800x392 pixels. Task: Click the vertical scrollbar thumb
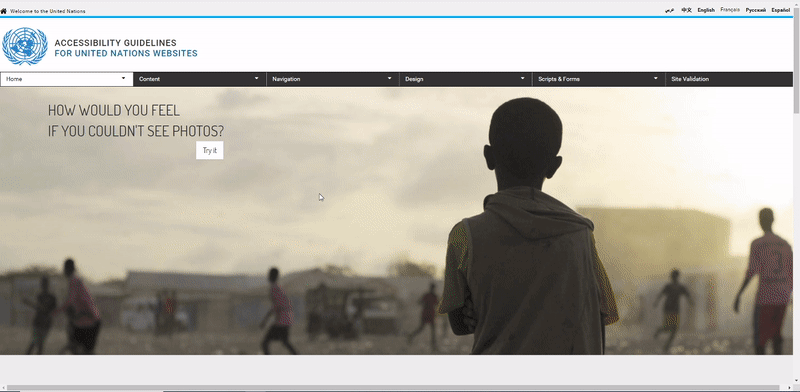pos(796,60)
